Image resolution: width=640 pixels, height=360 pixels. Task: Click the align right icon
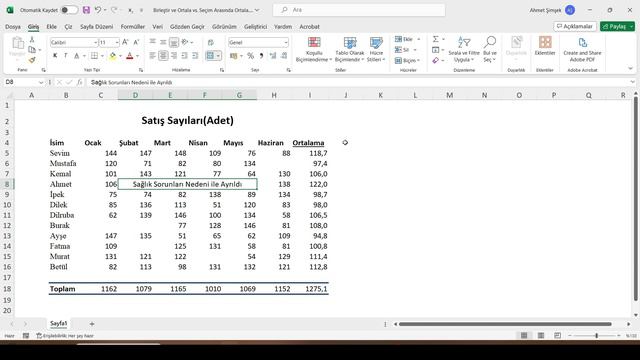click(174, 56)
